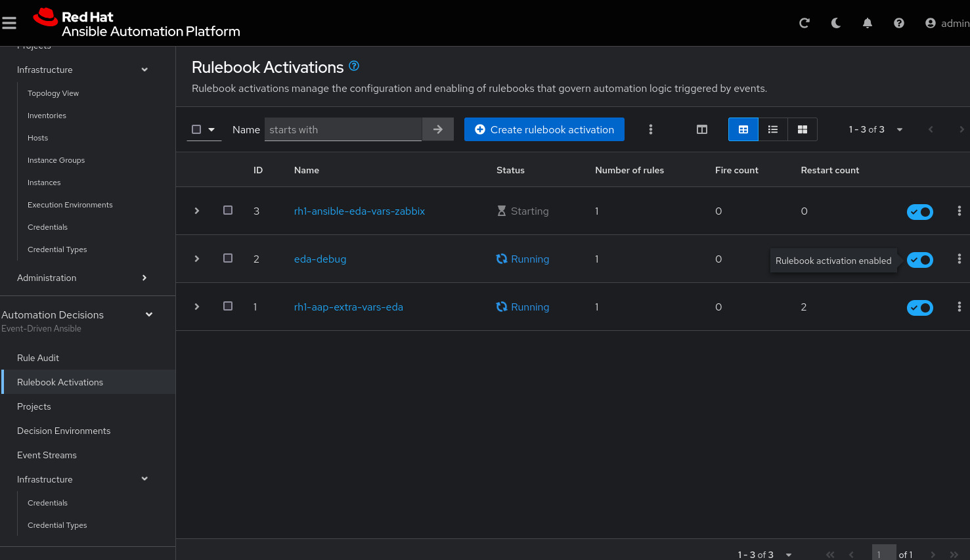Go to first page in bottom pagination
Viewport: 970px width, 560px height.
pyautogui.click(x=830, y=555)
